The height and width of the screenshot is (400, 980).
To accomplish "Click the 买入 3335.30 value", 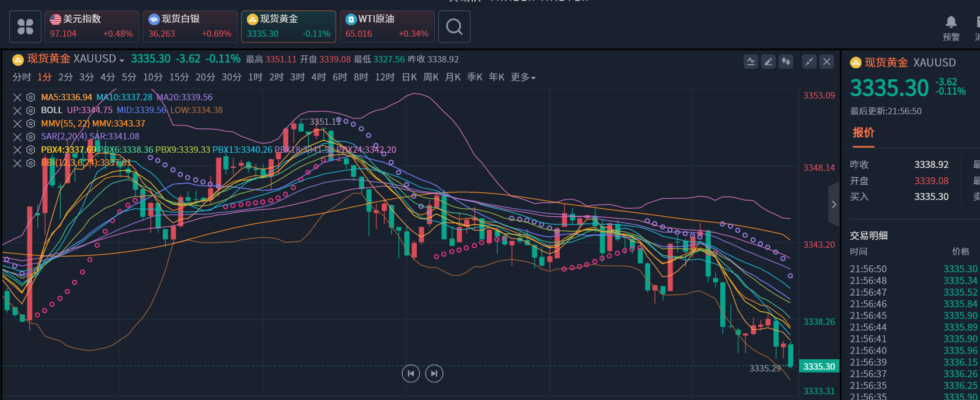I will click(x=932, y=197).
